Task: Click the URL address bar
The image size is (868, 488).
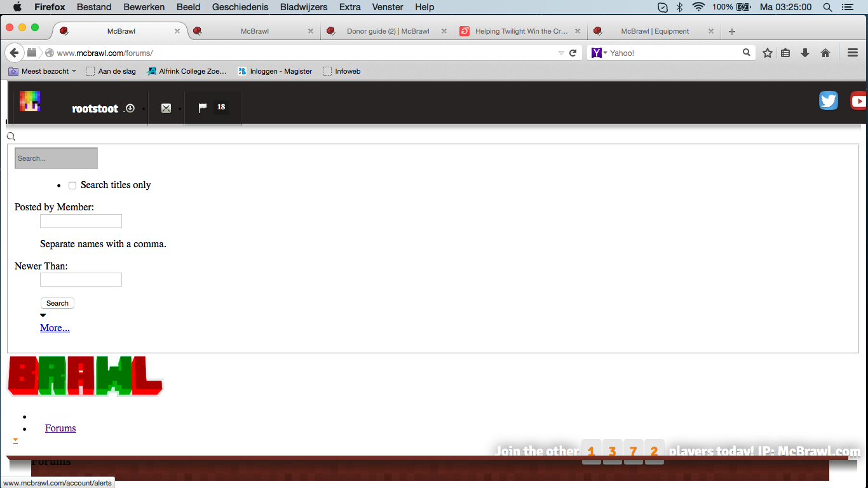Action: (x=305, y=53)
